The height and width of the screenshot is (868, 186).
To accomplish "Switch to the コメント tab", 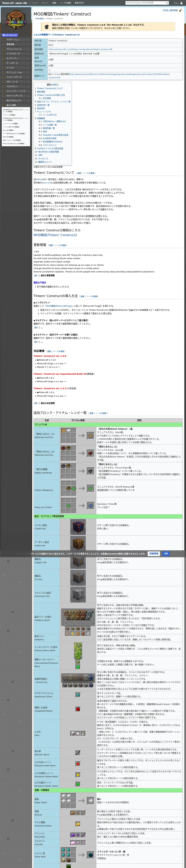I will pyautogui.click(x=45, y=3).
